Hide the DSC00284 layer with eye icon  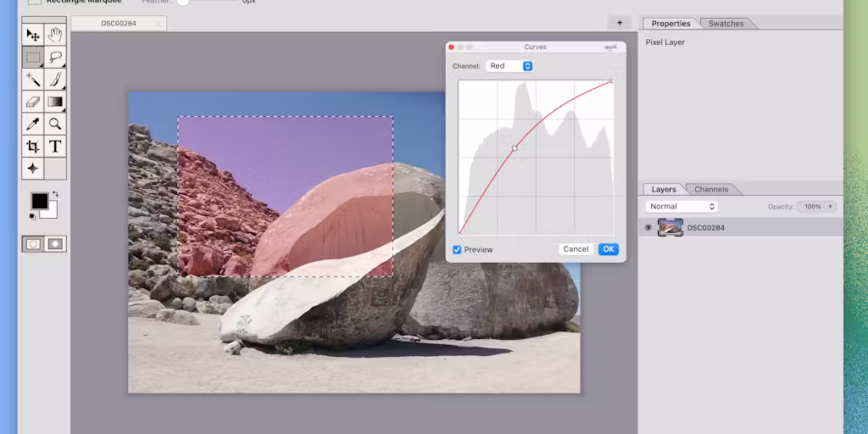648,227
